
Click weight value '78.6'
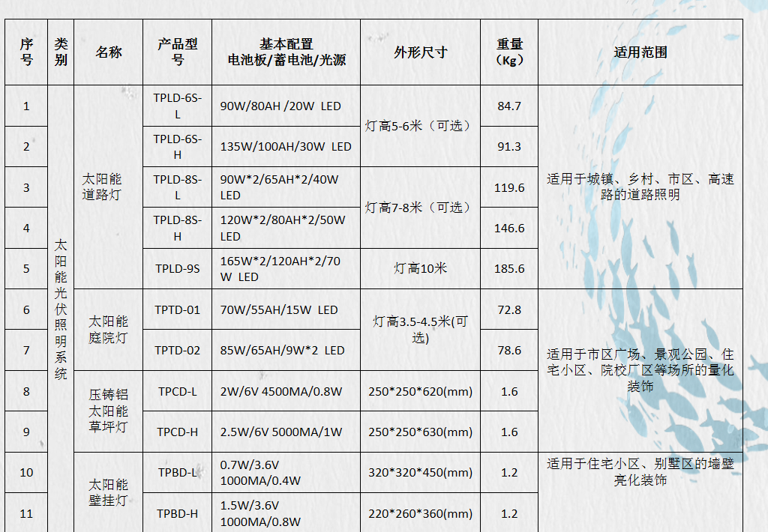509,350
